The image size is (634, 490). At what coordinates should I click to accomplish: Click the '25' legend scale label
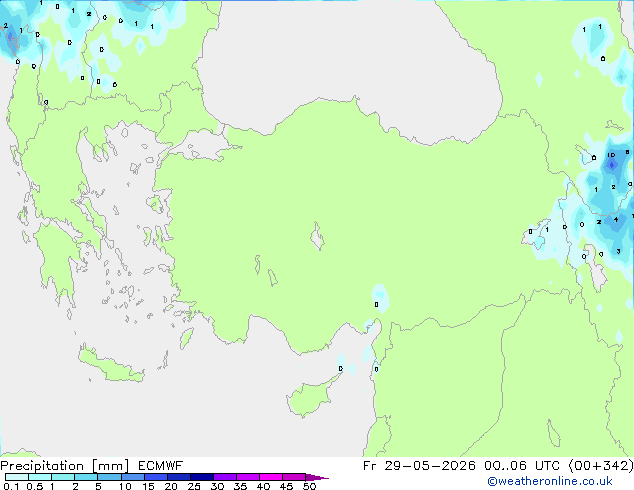pos(194,486)
